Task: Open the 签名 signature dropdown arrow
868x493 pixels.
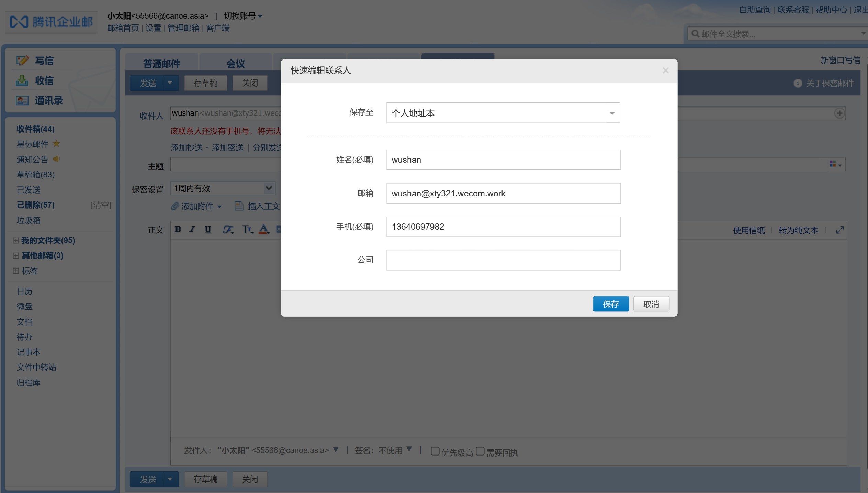Action: 409,449
